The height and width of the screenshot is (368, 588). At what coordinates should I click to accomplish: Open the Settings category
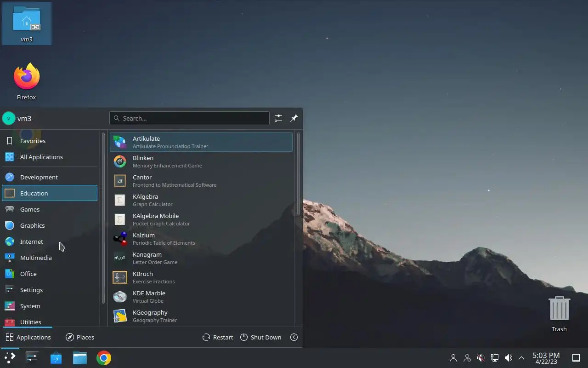click(x=50, y=290)
